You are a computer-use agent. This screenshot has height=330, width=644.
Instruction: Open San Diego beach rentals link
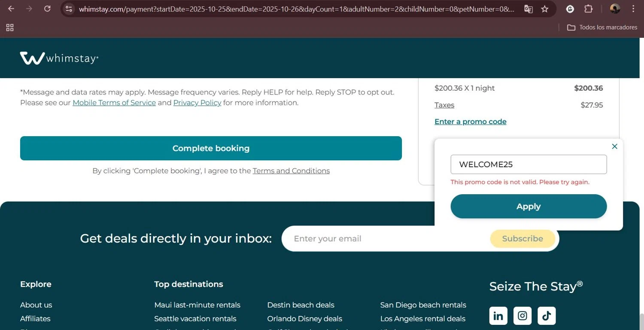[423, 305]
